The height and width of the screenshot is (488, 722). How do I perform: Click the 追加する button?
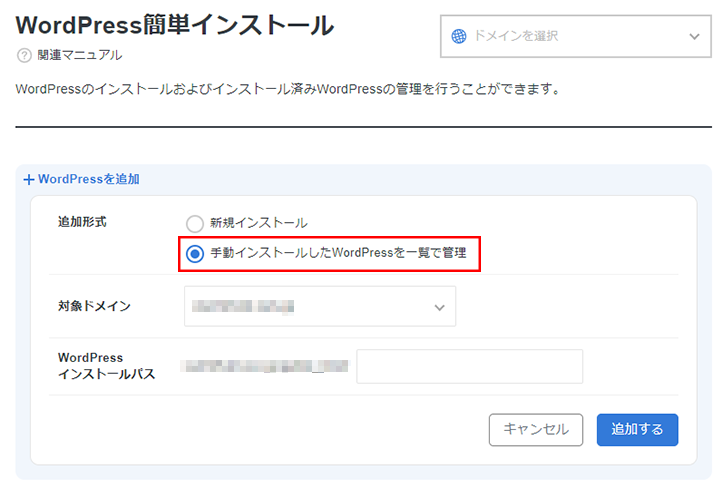(637, 430)
